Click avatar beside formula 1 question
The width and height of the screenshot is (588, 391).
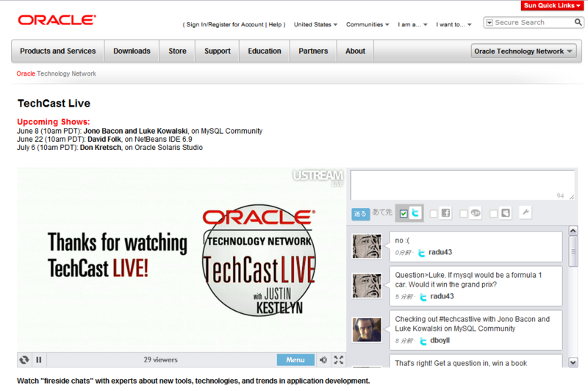[x=367, y=286]
